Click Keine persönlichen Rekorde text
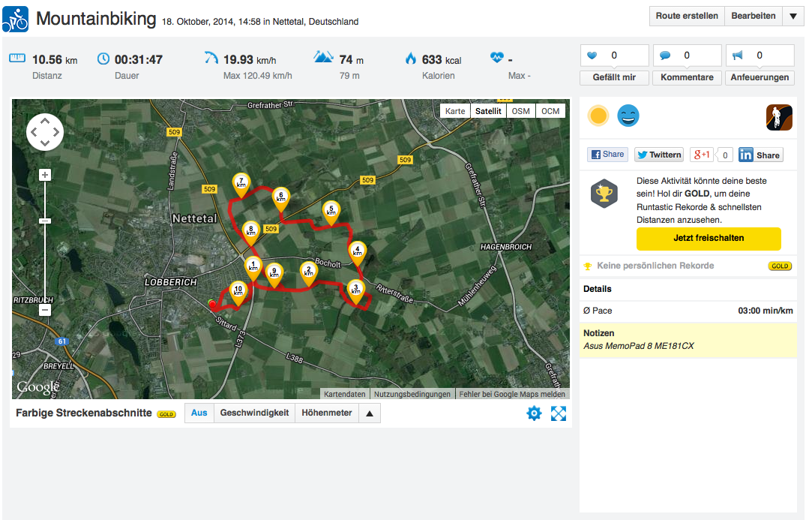Viewport: 812px width, 523px height. 655,266
